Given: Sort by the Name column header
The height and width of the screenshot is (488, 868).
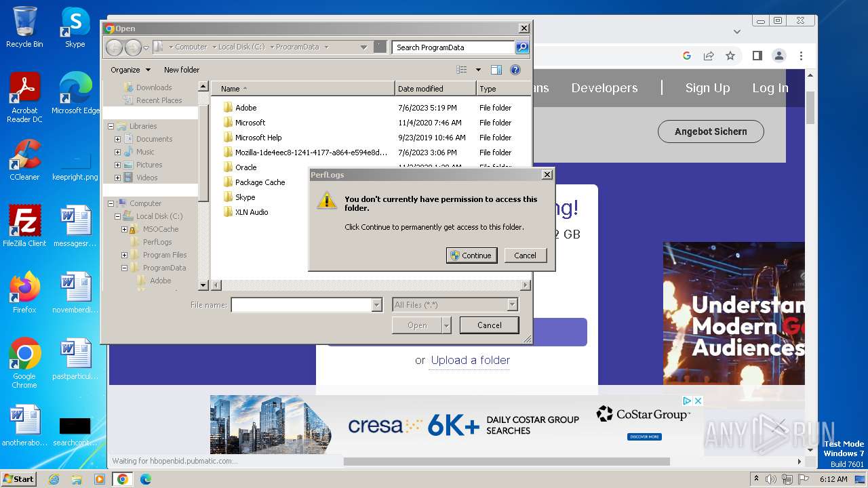Looking at the screenshot, I should (302, 89).
